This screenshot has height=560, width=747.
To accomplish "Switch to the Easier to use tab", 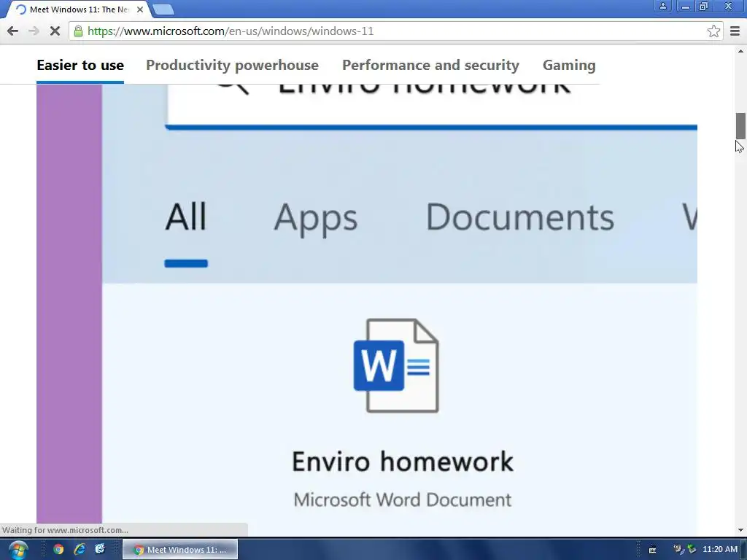I will pyautogui.click(x=80, y=65).
